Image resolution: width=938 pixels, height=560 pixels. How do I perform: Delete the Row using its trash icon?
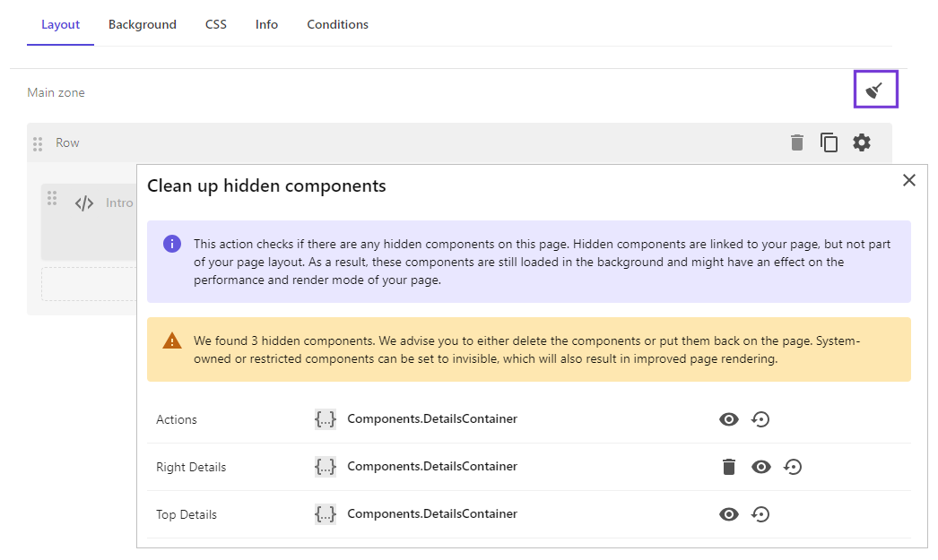click(x=796, y=142)
